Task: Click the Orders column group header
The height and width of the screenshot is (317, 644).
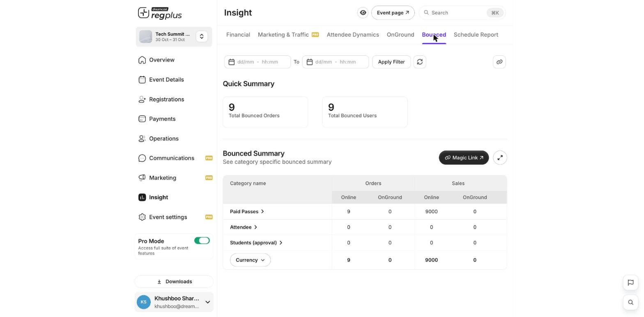Action: pyautogui.click(x=373, y=184)
